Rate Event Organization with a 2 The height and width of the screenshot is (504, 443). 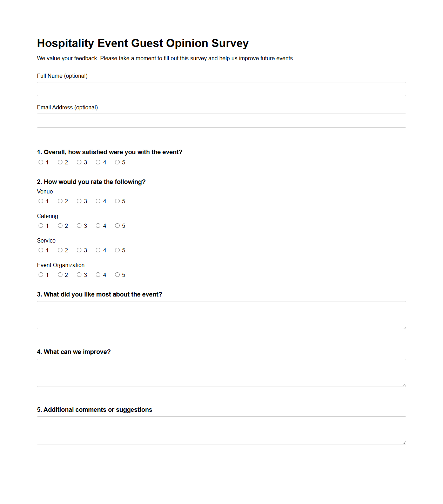point(60,275)
